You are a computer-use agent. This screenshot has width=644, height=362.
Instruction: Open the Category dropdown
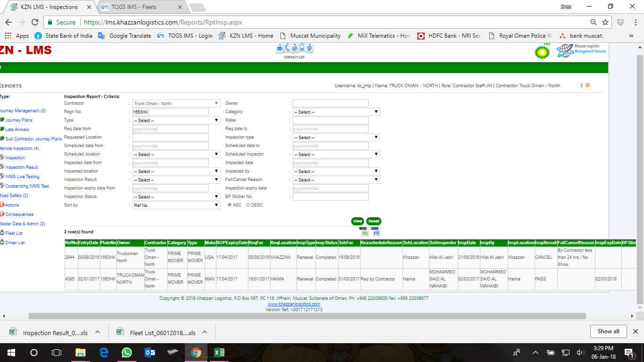coord(336,112)
